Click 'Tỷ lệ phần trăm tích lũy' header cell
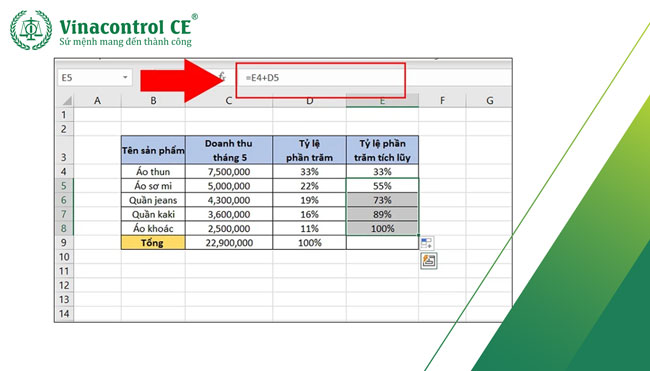Viewport: 650px width, 371px height. pyautogui.click(x=382, y=150)
